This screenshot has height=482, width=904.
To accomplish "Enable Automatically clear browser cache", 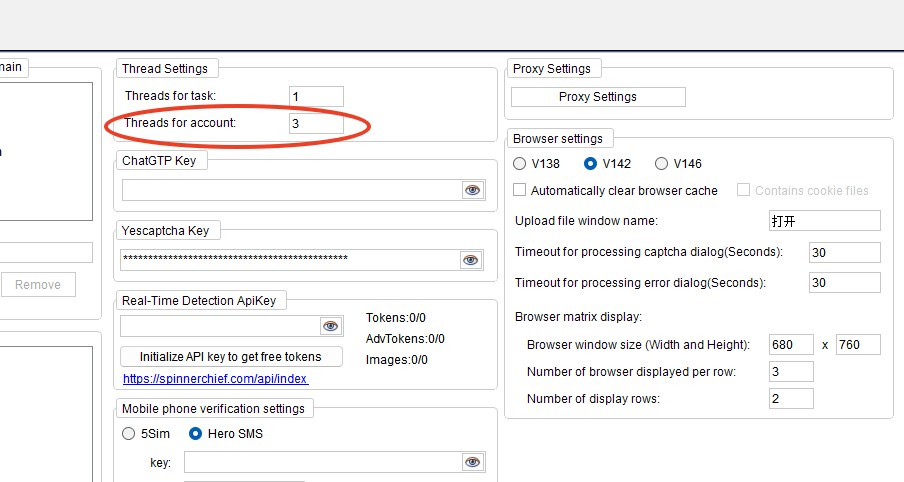I will coord(519,190).
